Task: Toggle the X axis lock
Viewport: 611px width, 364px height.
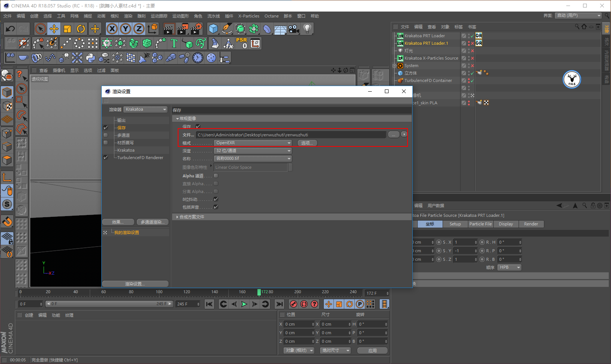Action: click(x=112, y=29)
